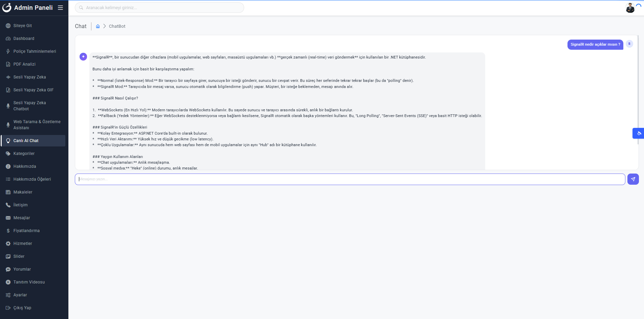Click the play icon for Tanıtım Videosu
The image size is (644, 319).
coord(8,282)
